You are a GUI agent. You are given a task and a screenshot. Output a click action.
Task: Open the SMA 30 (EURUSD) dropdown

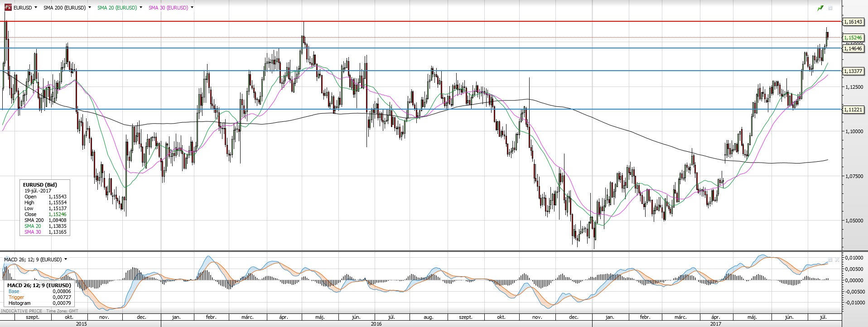click(192, 8)
